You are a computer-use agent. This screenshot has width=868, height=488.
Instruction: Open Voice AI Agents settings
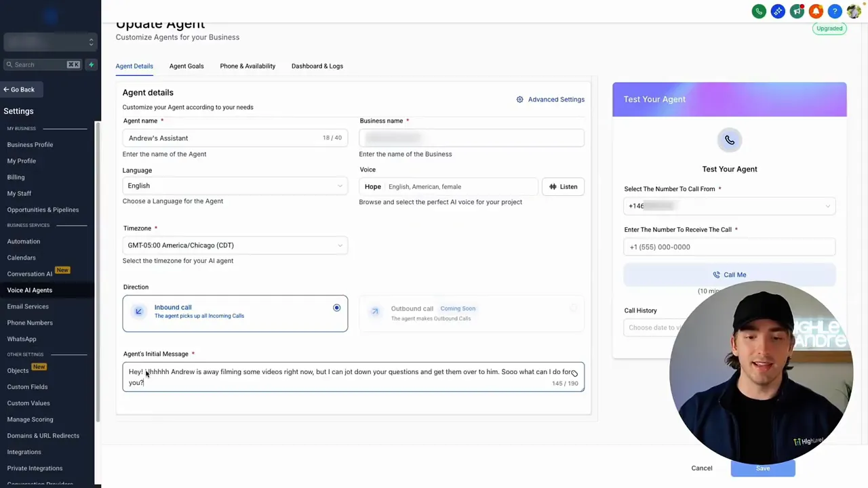point(29,290)
